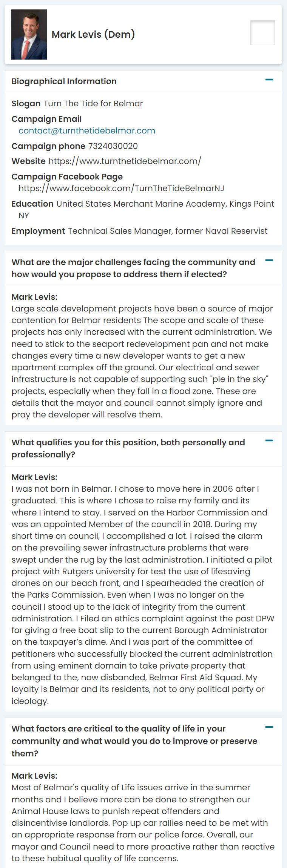Email contact@turnthetidebelmar.com

tap(87, 130)
